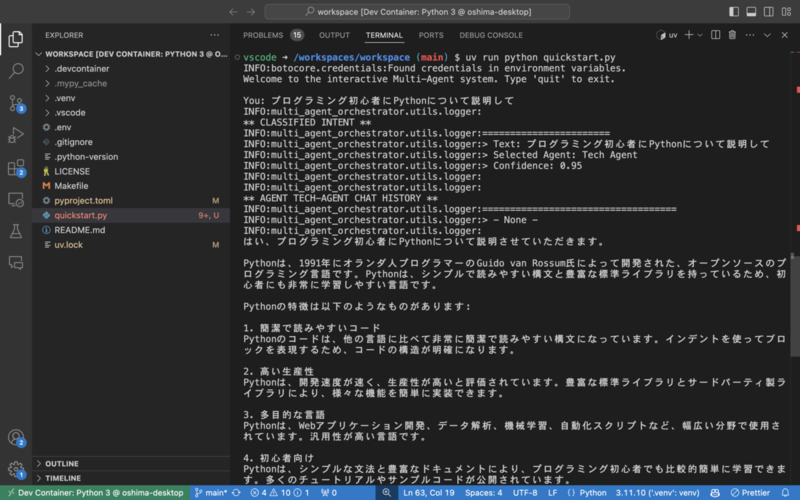Toggle the primary side bar layout
Image resolution: width=800 pixels, height=500 pixels.
click(x=734, y=11)
